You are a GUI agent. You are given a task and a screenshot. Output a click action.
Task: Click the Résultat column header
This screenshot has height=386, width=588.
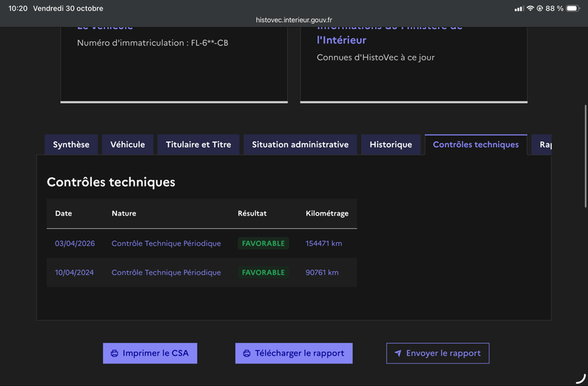pyautogui.click(x=252, y=213)
